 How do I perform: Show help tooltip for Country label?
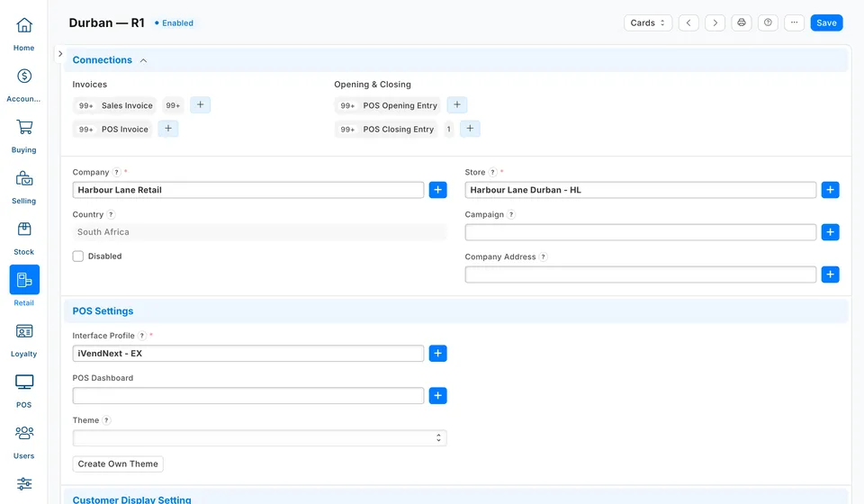tap(111, 214)
